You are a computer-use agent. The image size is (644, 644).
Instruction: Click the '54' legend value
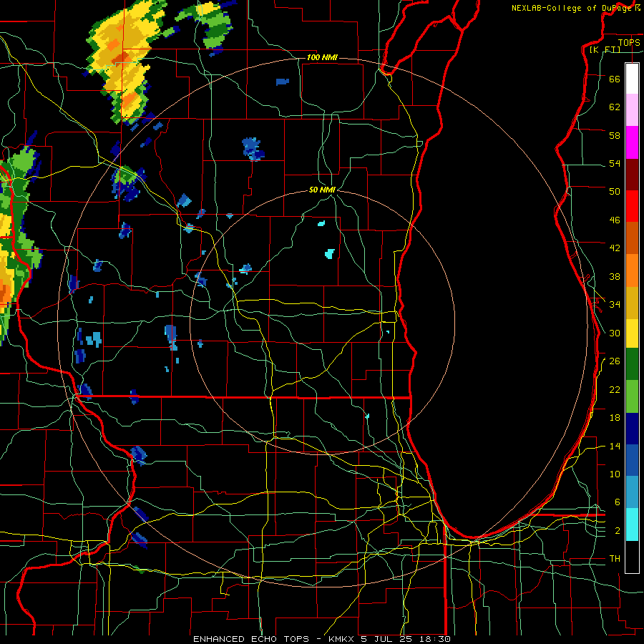[615, 163]
